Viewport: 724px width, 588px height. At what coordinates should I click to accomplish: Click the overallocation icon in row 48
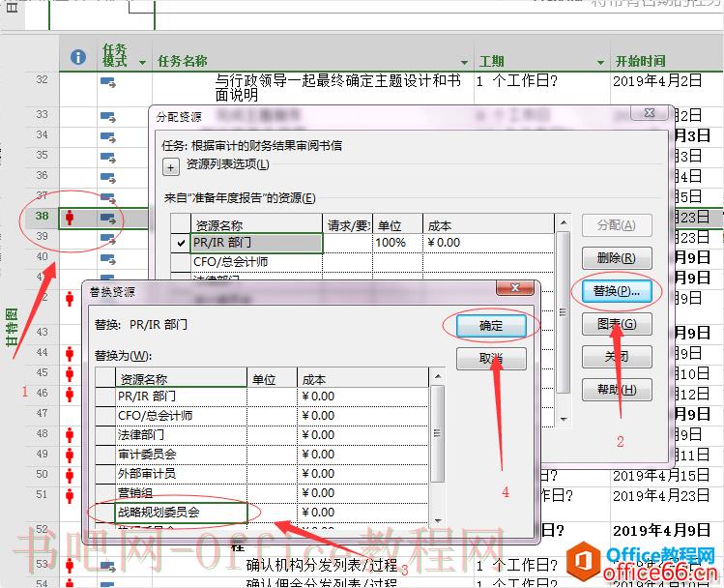(x=70, y=434)
